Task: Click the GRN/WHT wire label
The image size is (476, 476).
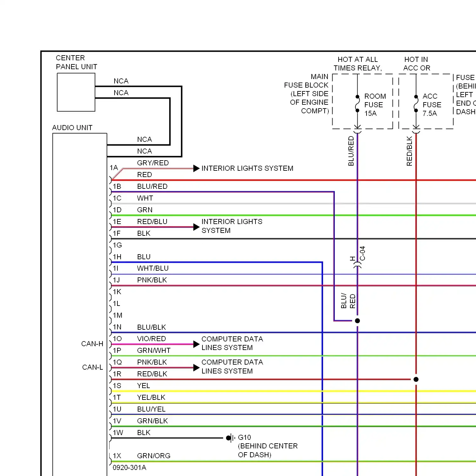Action: tap(154, 350)
